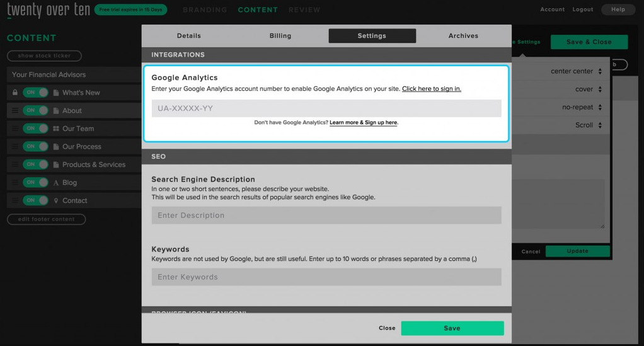
Task: Click the Save & Close button
Action: 589,42
